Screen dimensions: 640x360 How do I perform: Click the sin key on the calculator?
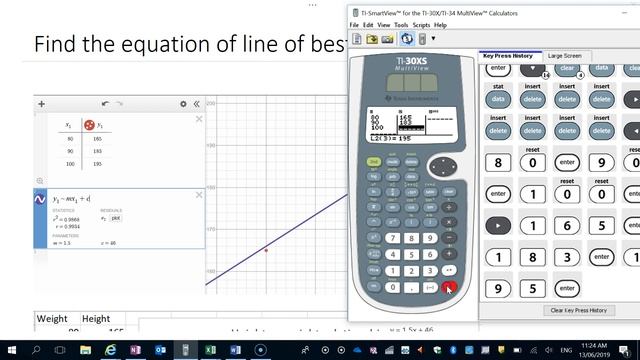coord(393,207)
